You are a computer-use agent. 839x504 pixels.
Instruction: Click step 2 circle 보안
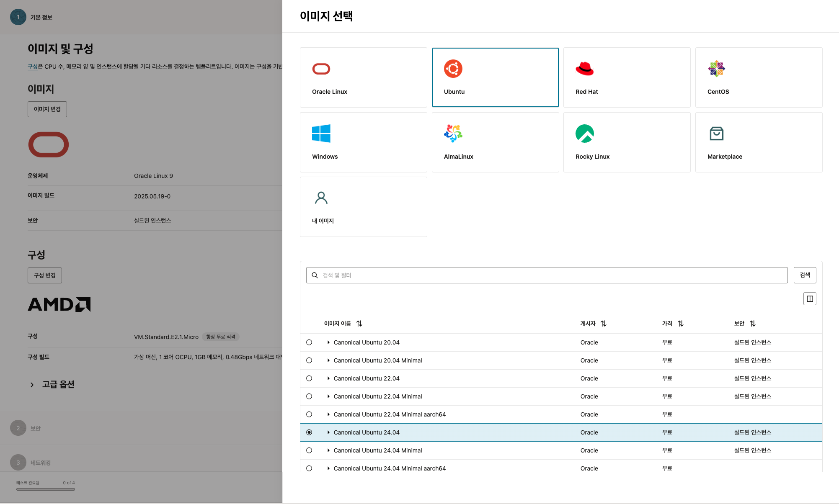click(x=18, y=428)
